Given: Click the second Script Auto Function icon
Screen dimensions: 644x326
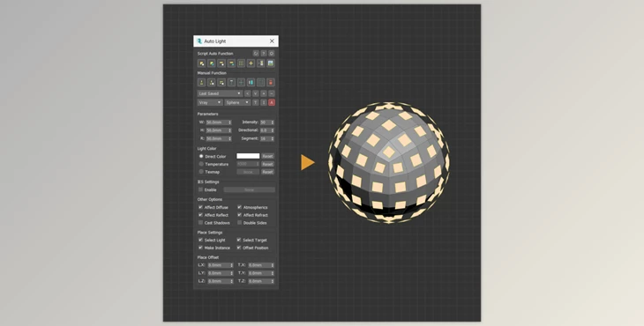Looking at the screenshot, I should [212, 63].
